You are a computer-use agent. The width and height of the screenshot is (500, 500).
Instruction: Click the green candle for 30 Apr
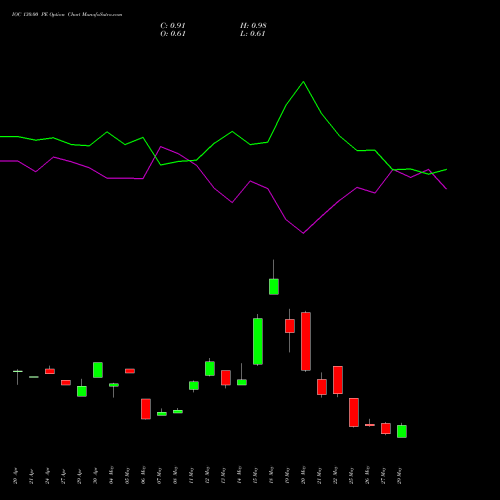(98, 370)
